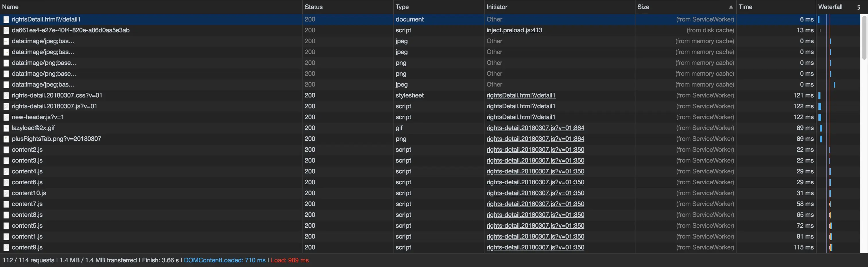Click the waterfall bar of the content9.js row
The height and width of the screenshot is (267, 868).
coord(831,247)
